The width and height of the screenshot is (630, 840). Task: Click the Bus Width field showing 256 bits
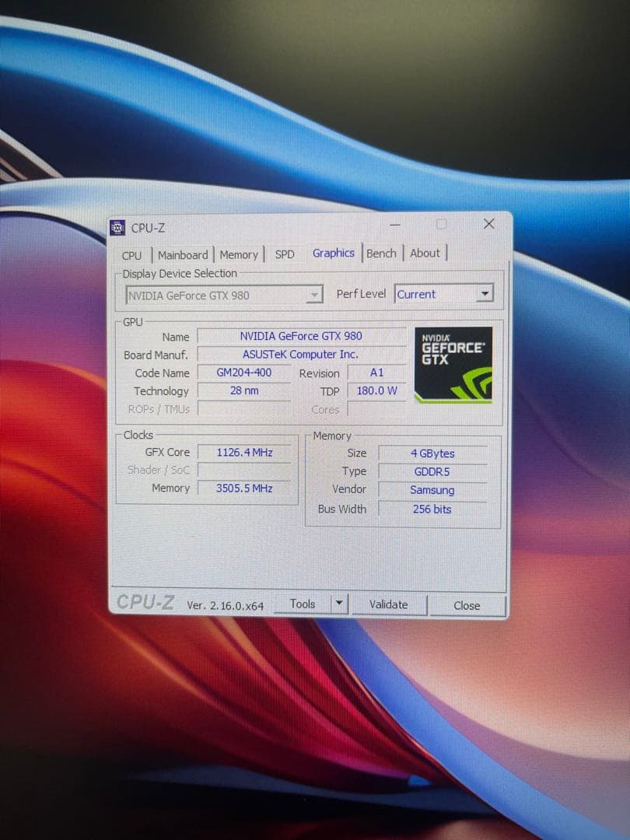(432, 509)
